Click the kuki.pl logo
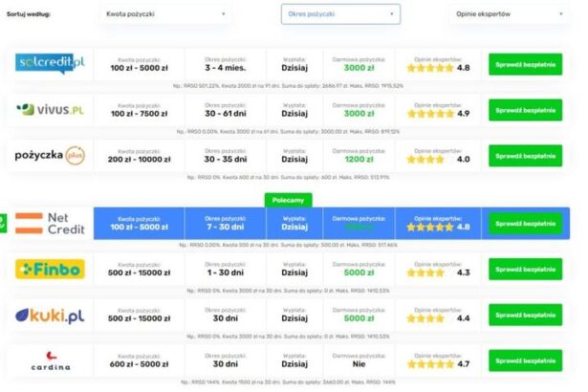Screen dimensions: 588x392 pos(50,315)
